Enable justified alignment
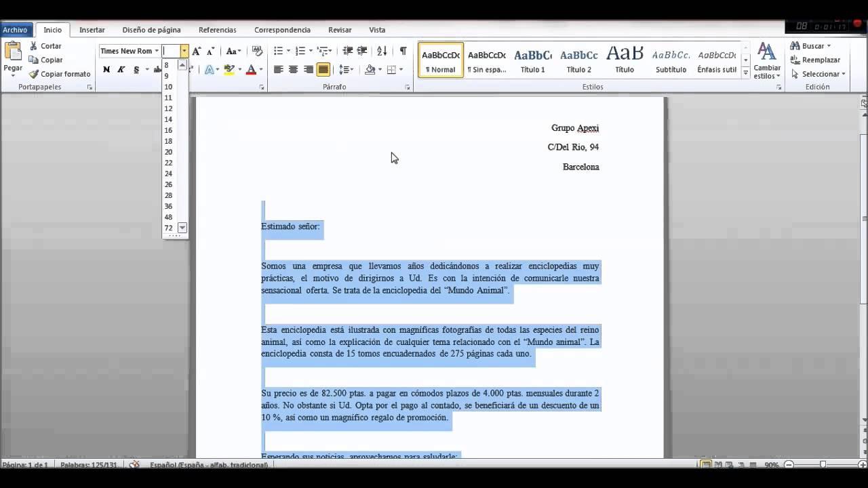The height and width of the screenshot is (488, 868). pyautogui.click(x=323, y=68)
